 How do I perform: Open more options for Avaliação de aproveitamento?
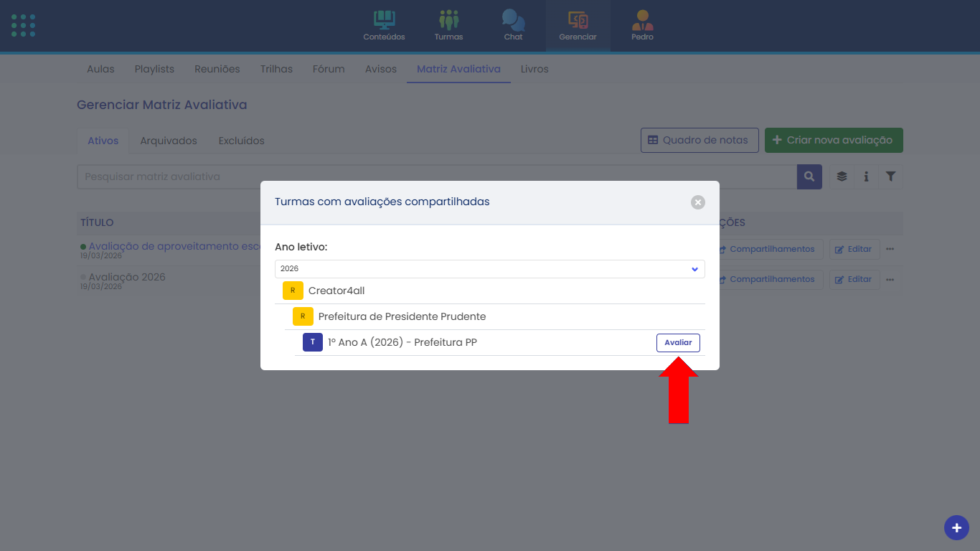click(890, 249)
